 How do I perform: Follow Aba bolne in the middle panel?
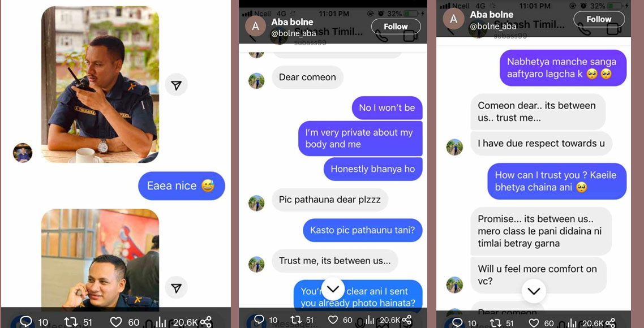point(396,26)
